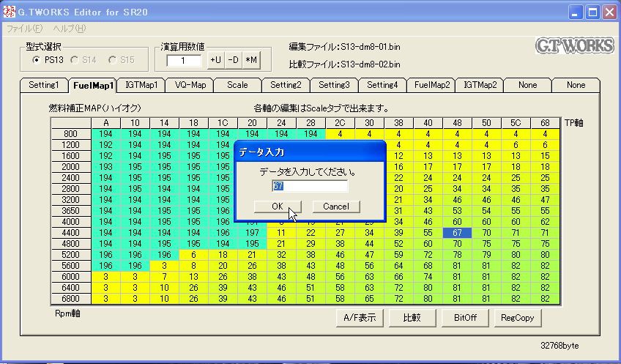The width and height of the screenshot is (621, 364).
Task: Switch to the Setting3 tab
Action: click(x=334, y=85)
